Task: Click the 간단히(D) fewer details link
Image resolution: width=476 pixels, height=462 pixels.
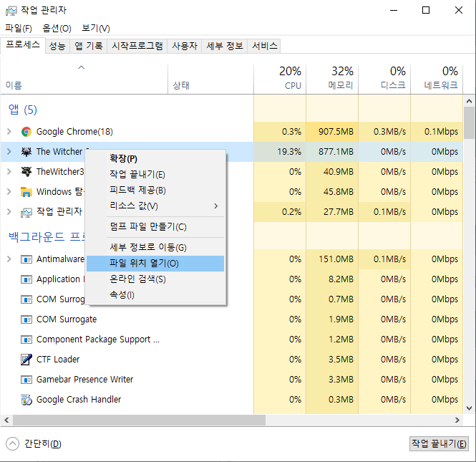Action: (43, 444)
